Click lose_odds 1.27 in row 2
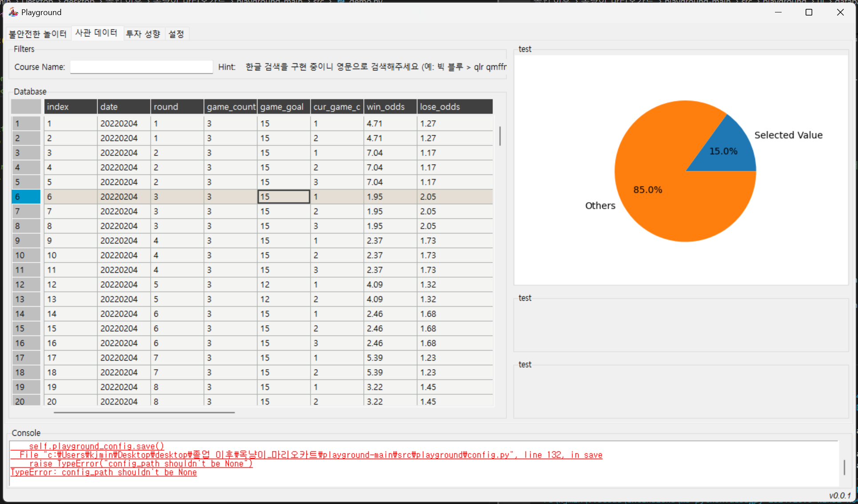The image size is (858, 504). 455,138
